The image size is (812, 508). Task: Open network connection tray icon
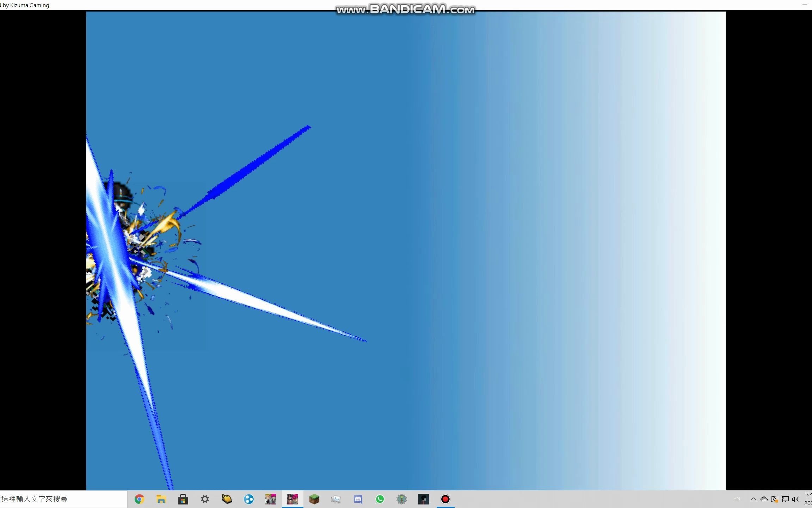[x=785, y=499]
